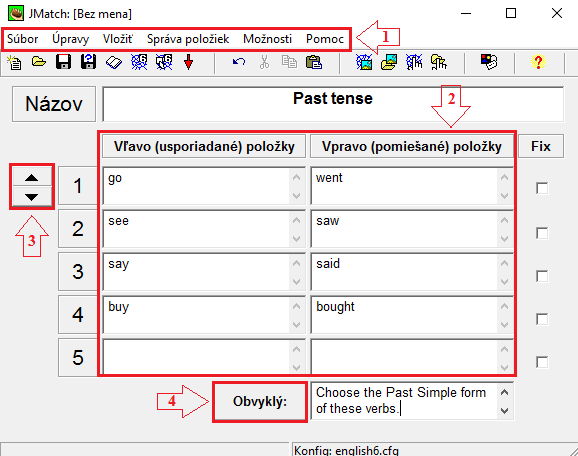Click the up arrow of the item stepper
The width and height of the screenshot is (578, 456).
32,178
